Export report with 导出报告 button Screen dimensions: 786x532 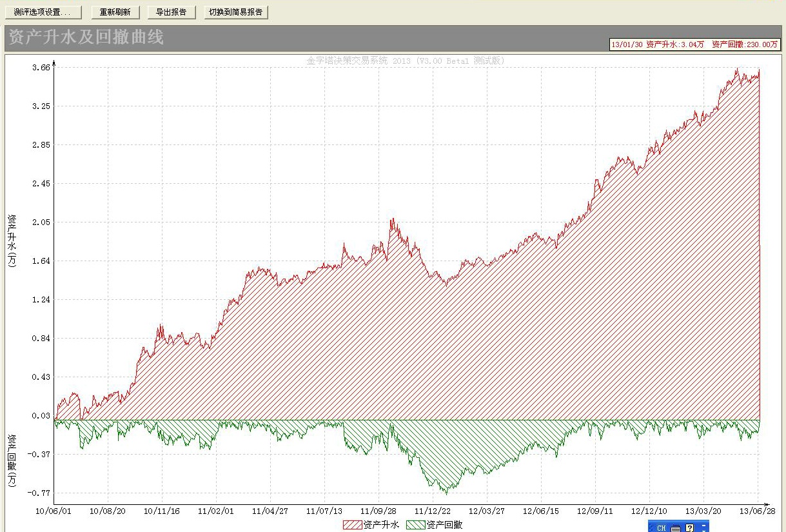(x=172, y=12)
